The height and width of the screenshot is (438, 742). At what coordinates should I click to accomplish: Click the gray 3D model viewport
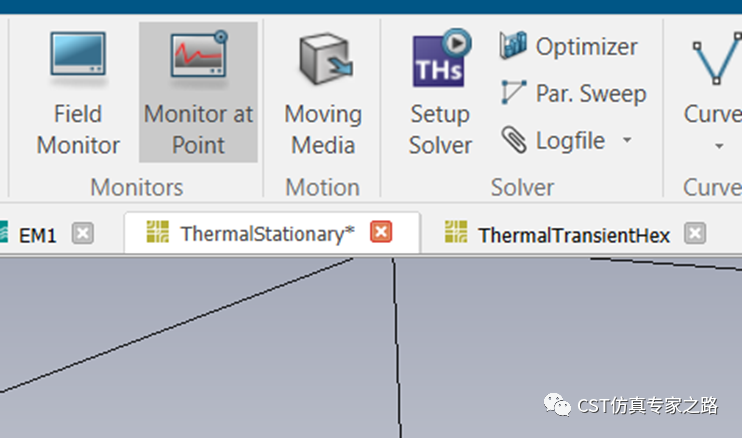tap(371, 348)
